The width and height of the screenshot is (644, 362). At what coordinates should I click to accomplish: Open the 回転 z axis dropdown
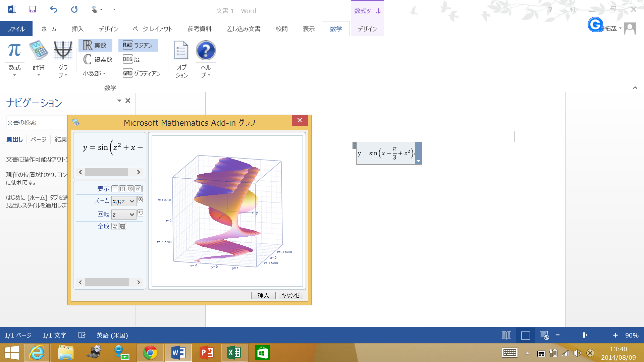coord(124,215)
